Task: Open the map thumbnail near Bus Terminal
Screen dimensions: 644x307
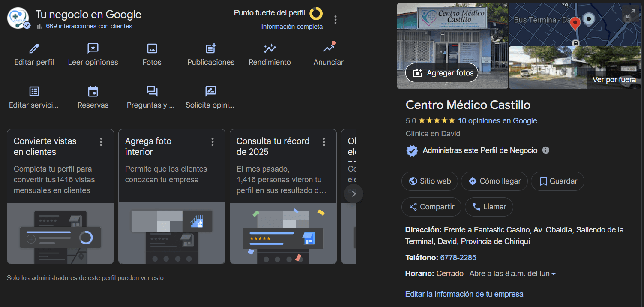Action: [x=575, y=24]
